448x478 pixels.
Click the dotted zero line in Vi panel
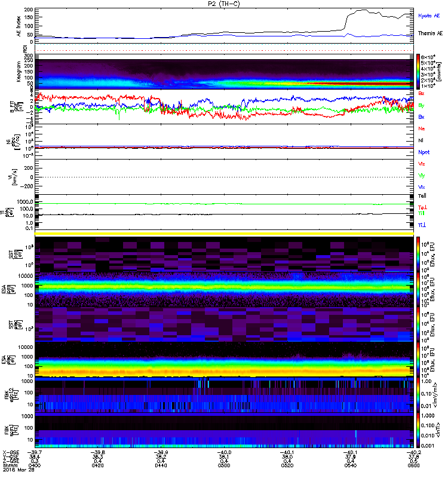click(224, 177)
